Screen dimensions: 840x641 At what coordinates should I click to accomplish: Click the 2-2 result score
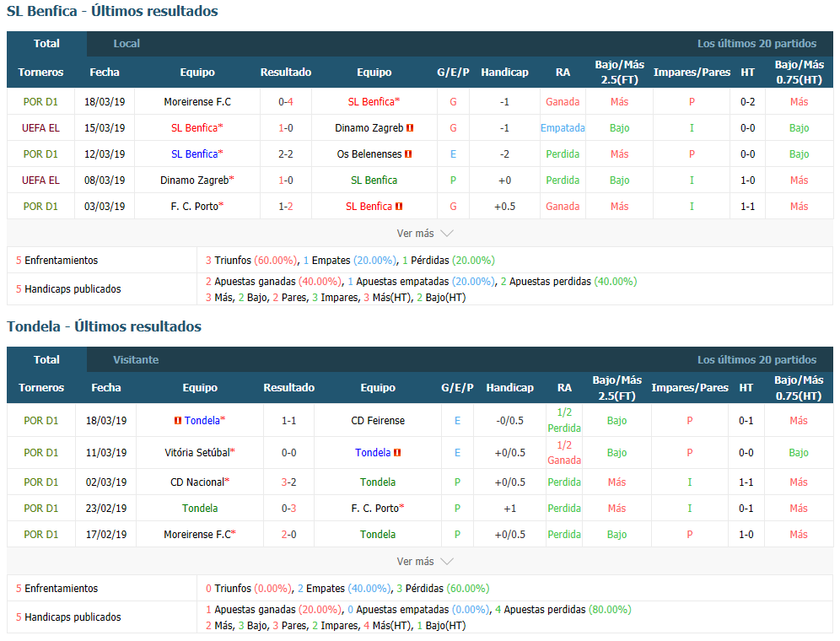[286, 154]
